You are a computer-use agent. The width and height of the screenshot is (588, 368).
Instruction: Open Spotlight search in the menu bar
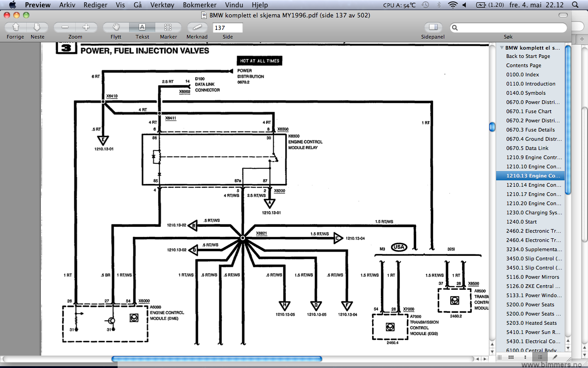click(575, 5)
